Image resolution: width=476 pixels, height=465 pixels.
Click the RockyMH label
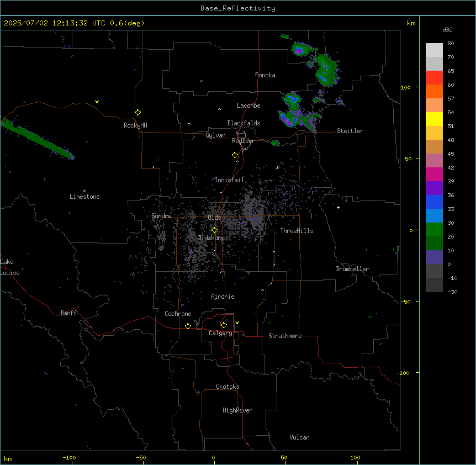point(135,125)
